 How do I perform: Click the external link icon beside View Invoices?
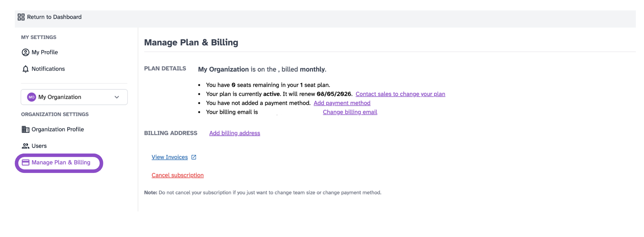point(194,157)
